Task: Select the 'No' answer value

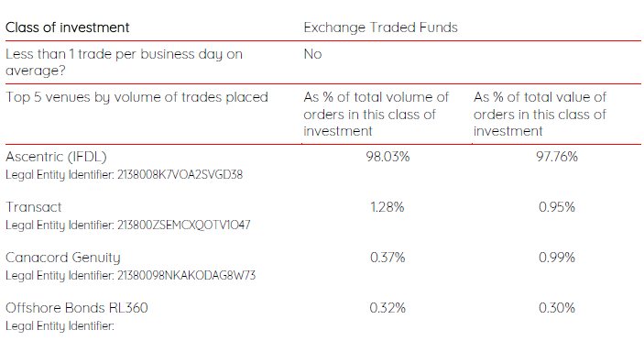Action: coord(312,54)
